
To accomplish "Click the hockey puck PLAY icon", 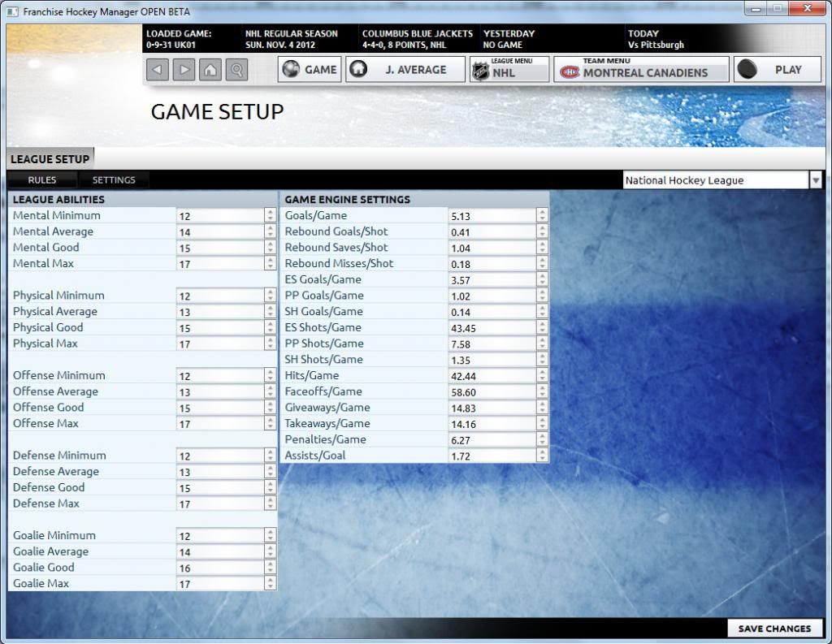I will click(x=747, y=69).
